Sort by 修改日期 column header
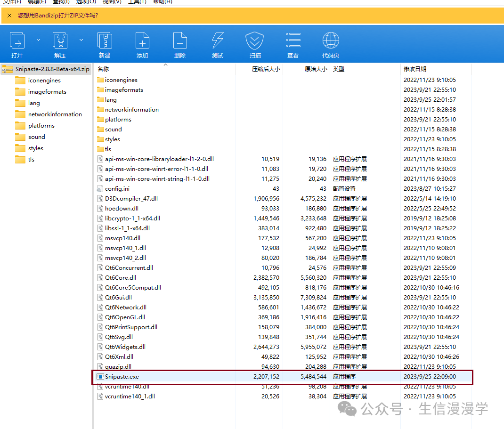Viewport: 504px width, 429px height. [x=415, y=69]
